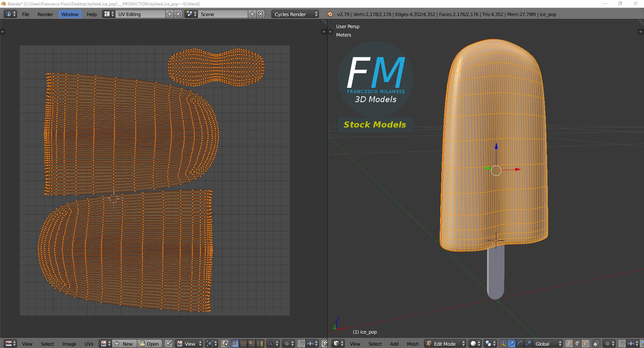Image resolution: width=644 pixels, height=348 pixels.
Task: Select the scale manipulator in 3D view header
Action: click(528, 344)
